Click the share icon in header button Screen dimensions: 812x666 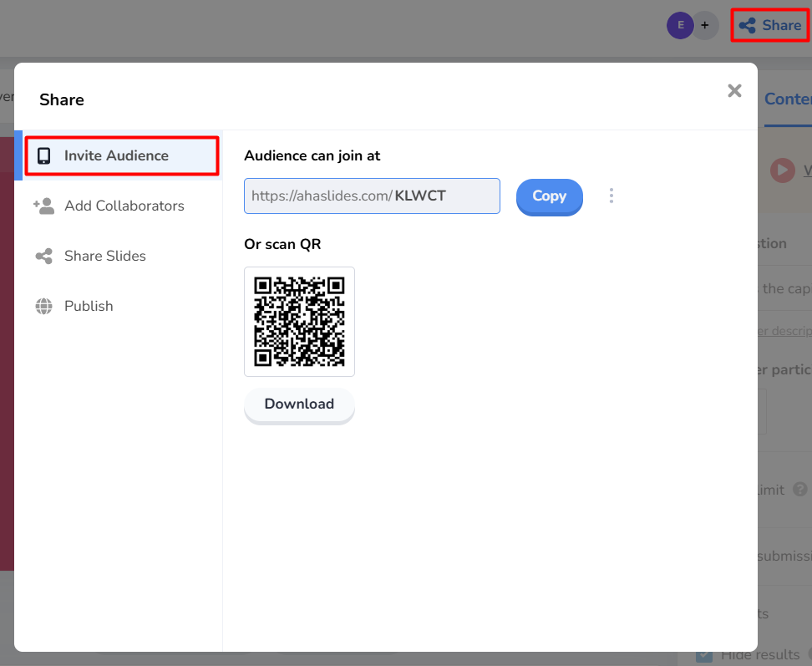(x=748, y=25)
